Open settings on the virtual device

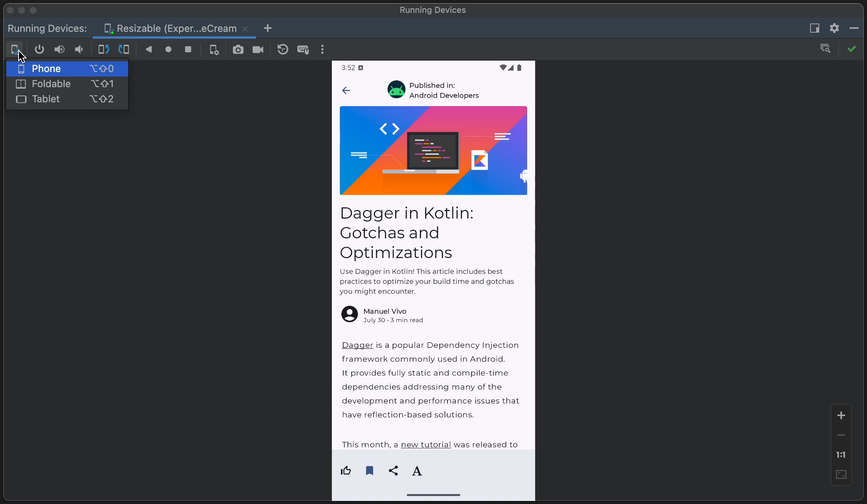pos(214,50)
